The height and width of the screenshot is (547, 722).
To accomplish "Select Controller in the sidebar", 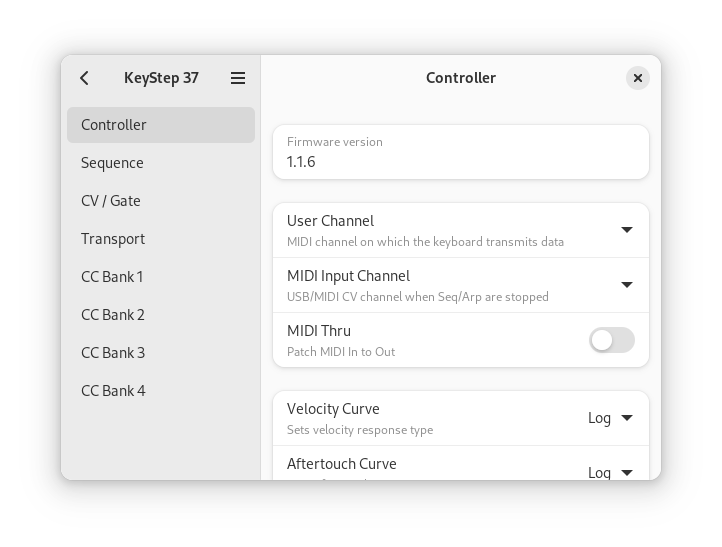I will pyautogui.click(x=161, y=125).
